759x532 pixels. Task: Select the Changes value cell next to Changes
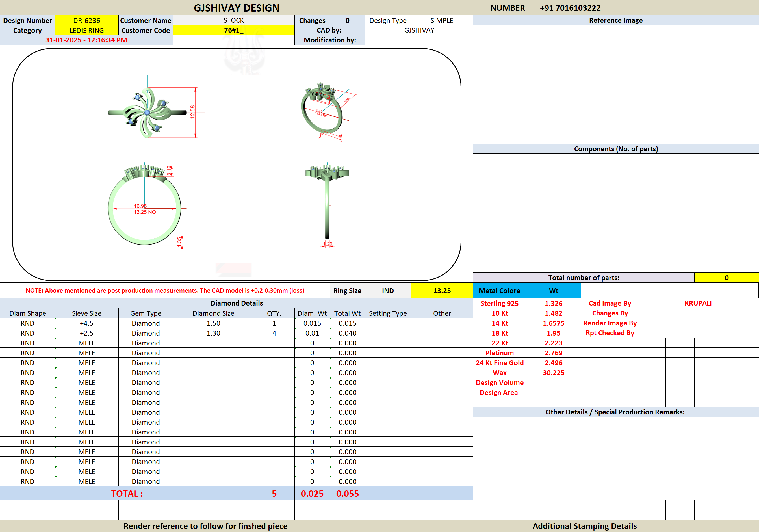pos(348,21)
